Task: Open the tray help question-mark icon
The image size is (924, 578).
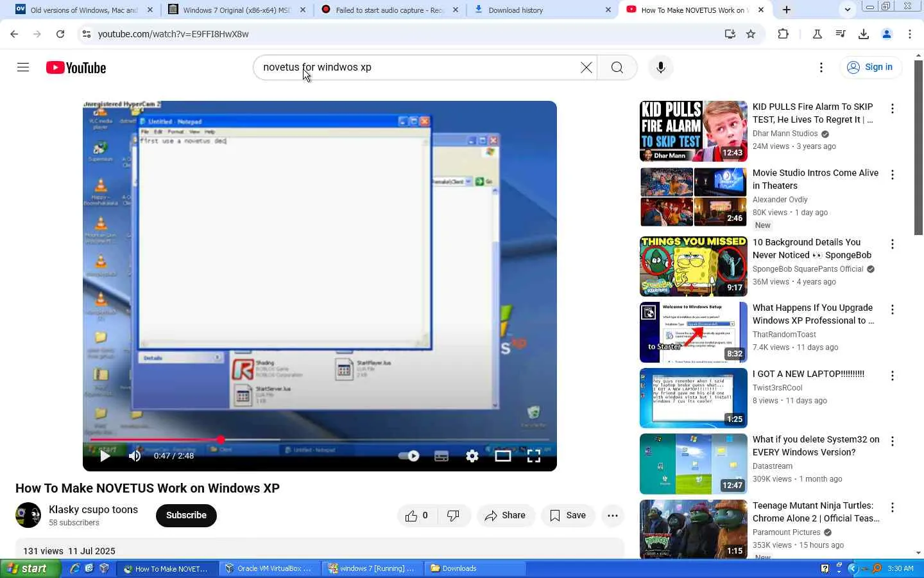Action: 825,568
